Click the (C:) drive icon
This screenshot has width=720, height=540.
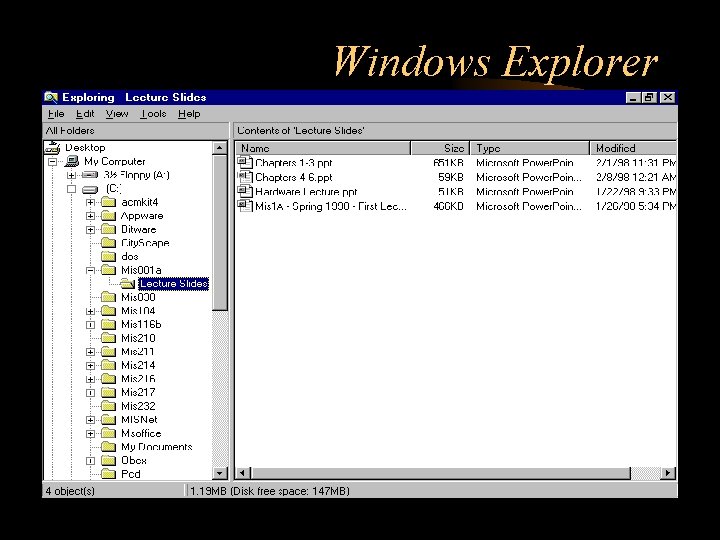90,189
